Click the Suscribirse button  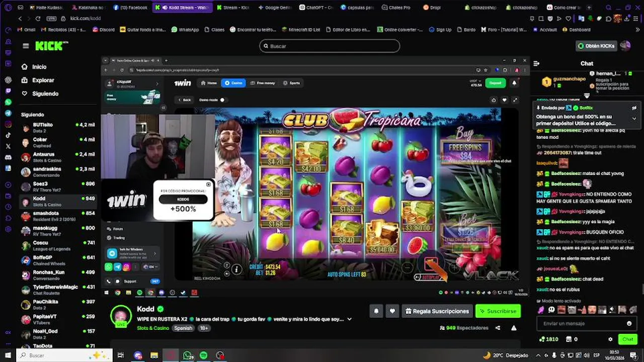[498, 311]
